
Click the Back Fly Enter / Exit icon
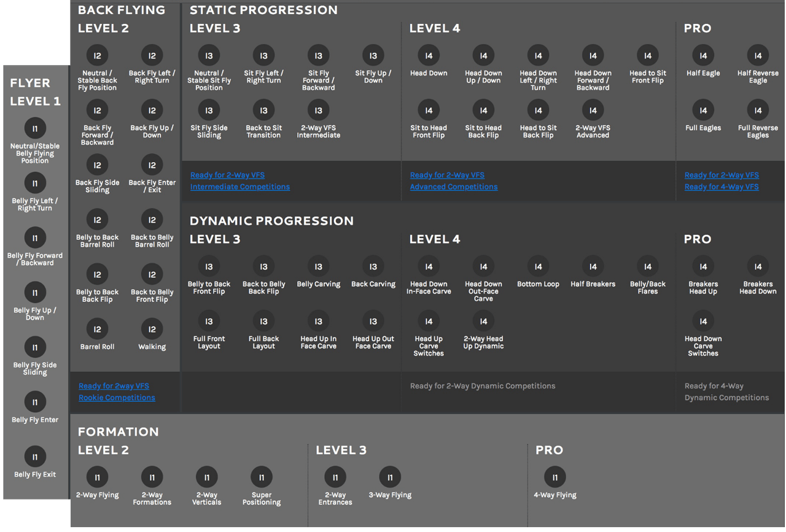pos(152,165)
